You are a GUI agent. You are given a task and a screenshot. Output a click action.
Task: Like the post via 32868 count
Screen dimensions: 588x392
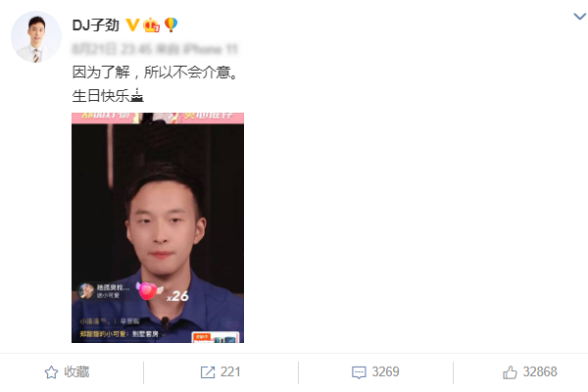coord(540,371)
